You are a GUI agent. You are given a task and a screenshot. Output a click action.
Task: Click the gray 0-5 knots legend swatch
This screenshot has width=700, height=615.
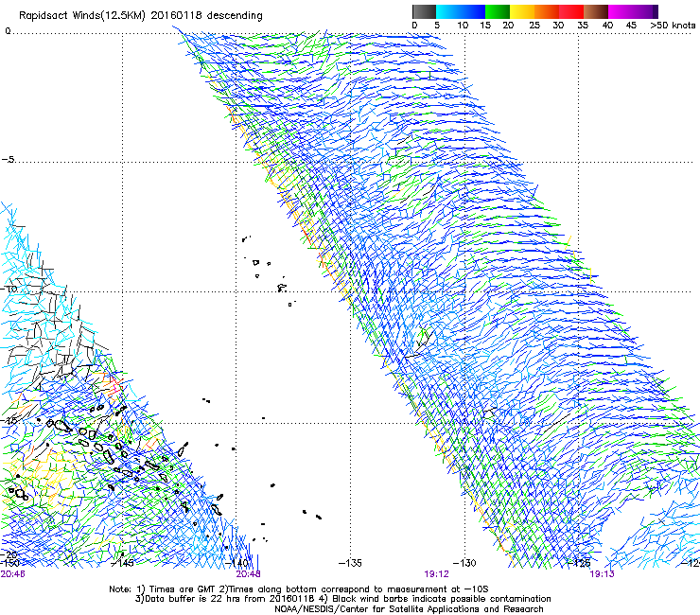click(424, 11)
